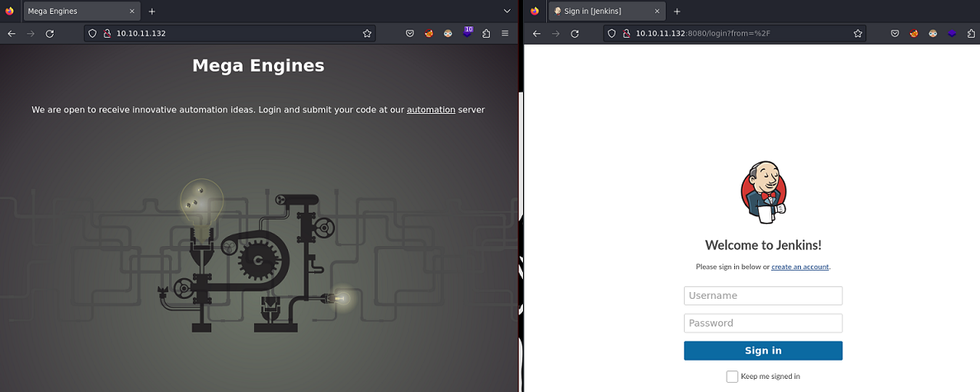View the shield tracking protection icon in Jenkins window
This screenshot has height=392, width=980.
point(611,34)
